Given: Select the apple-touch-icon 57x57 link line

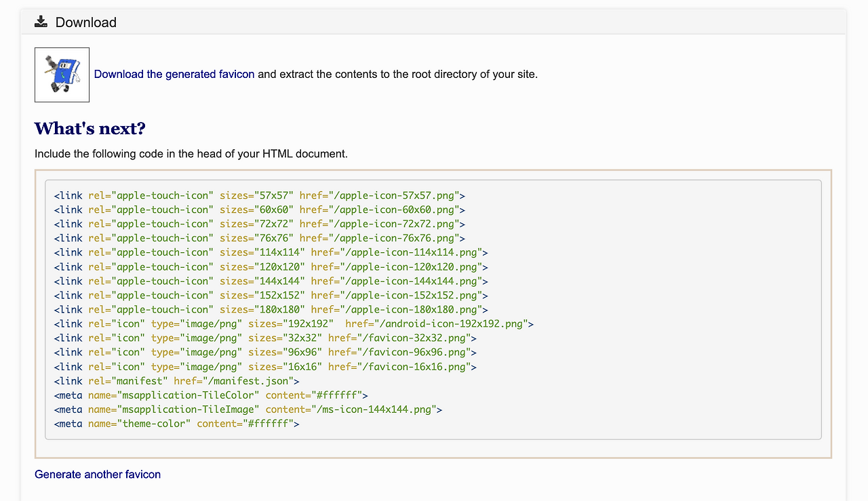Looking at the screenshot, I should pos(258,195).
